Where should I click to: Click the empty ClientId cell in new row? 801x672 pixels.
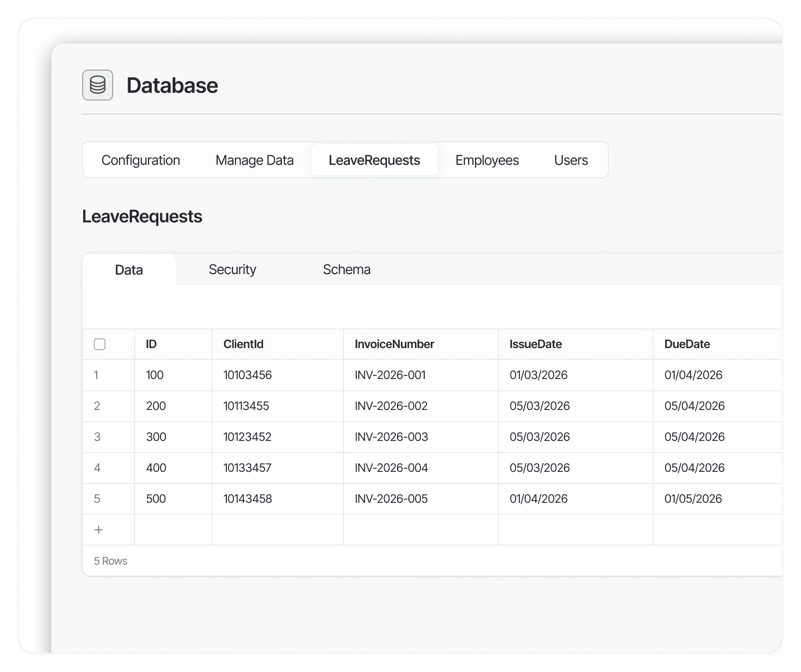pos(278,530)
